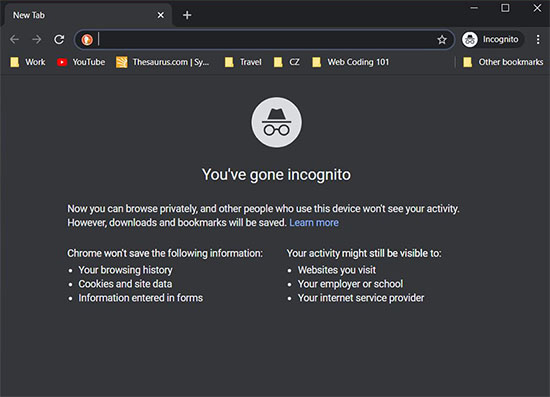Minimize the Chrome window
This screenshot has height=397, width=550.
point(474,8)
